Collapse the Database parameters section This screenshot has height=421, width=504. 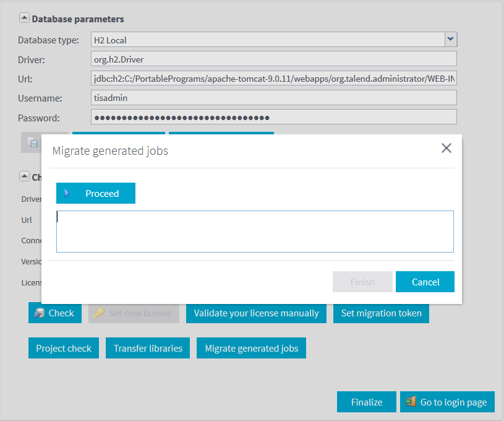click(x=23, y=19)
